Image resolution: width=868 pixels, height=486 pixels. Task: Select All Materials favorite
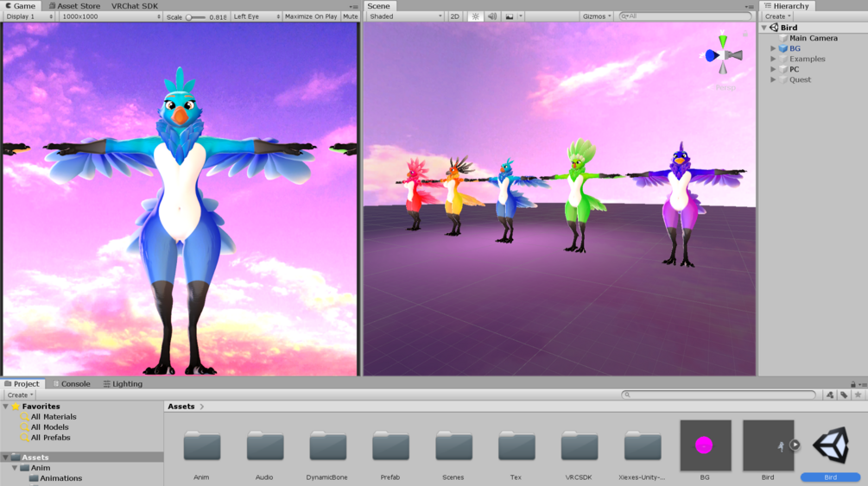(54, 417)
